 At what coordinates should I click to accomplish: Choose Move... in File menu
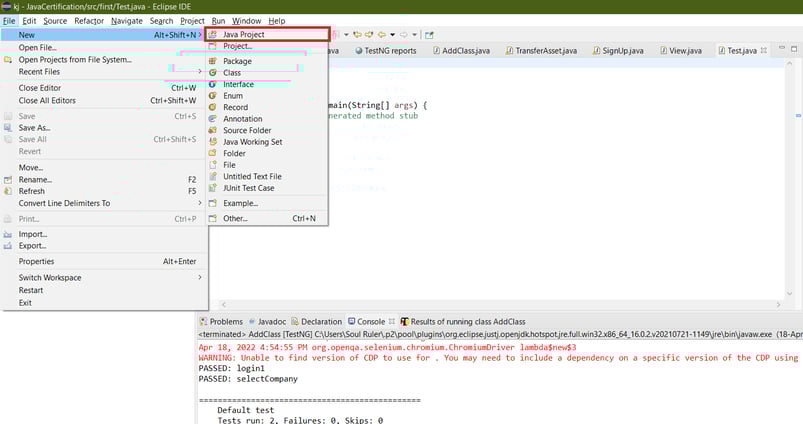point(104,167)
